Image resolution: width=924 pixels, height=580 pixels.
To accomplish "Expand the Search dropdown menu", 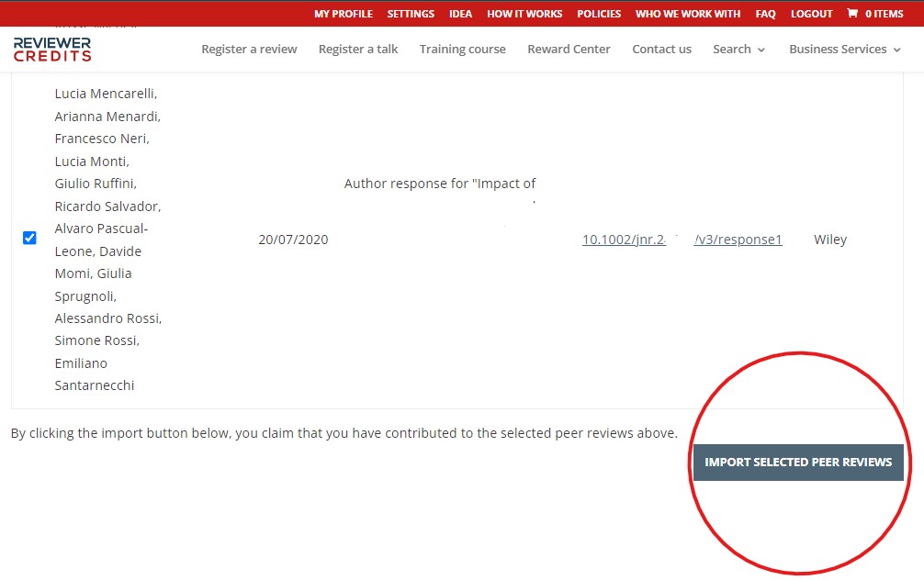I will click(x=738, y=50).
